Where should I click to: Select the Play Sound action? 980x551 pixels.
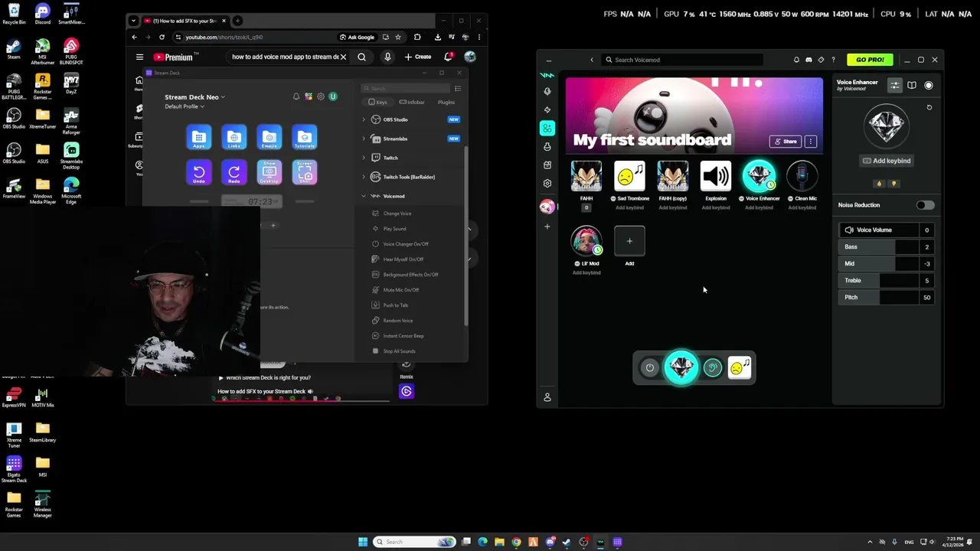coord(395,229)
